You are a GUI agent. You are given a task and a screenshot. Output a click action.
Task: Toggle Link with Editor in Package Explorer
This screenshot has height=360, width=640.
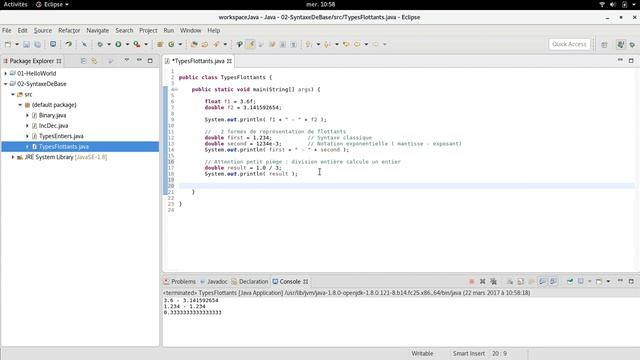point(94,61)
